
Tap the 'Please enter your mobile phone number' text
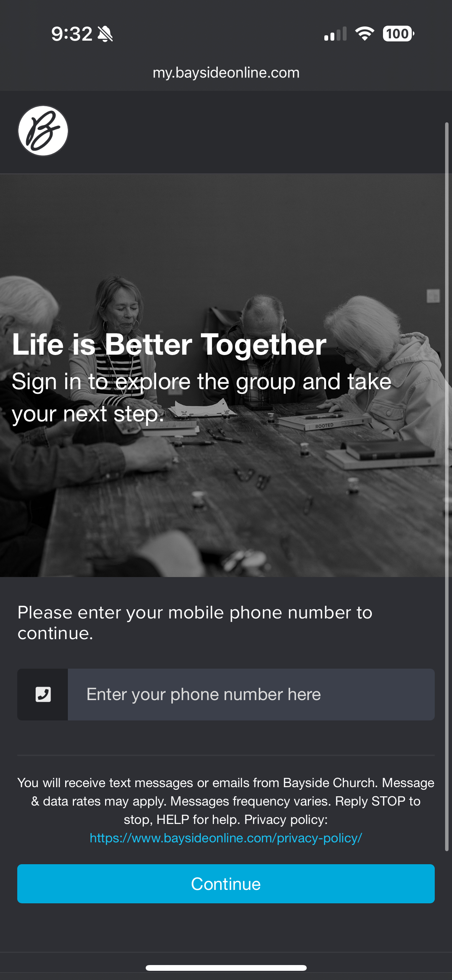195,623
